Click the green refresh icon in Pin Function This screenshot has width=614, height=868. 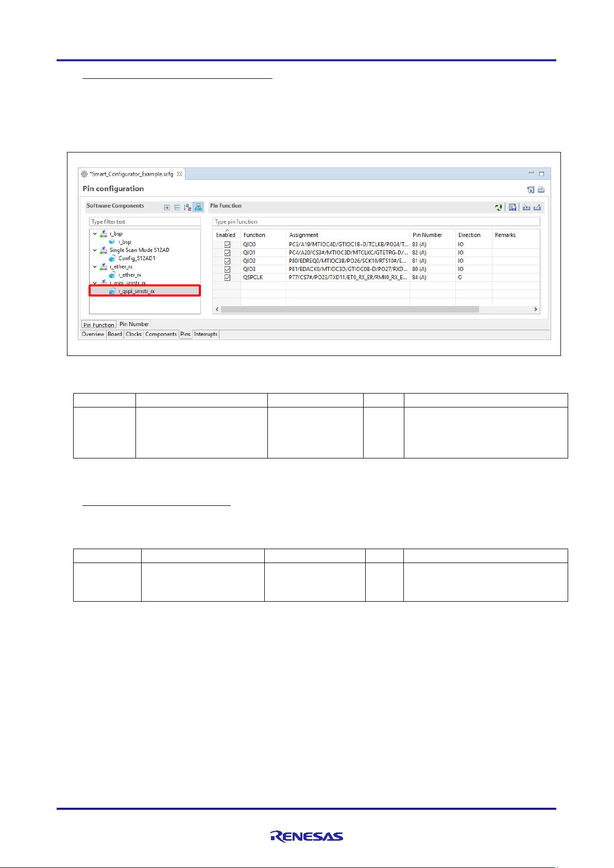[499, 207]
